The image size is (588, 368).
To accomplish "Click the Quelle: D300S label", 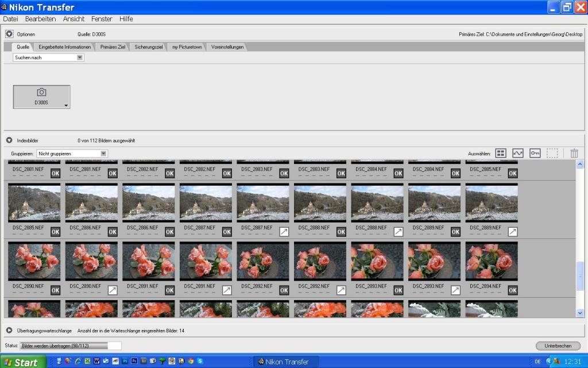I will [91, 34].
